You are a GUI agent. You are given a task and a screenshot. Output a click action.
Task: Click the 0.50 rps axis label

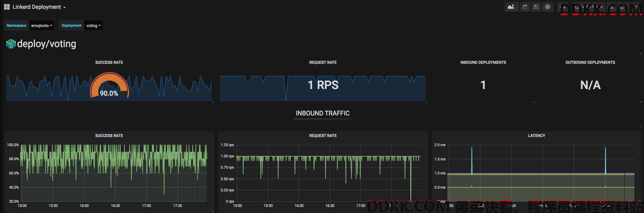227,179
